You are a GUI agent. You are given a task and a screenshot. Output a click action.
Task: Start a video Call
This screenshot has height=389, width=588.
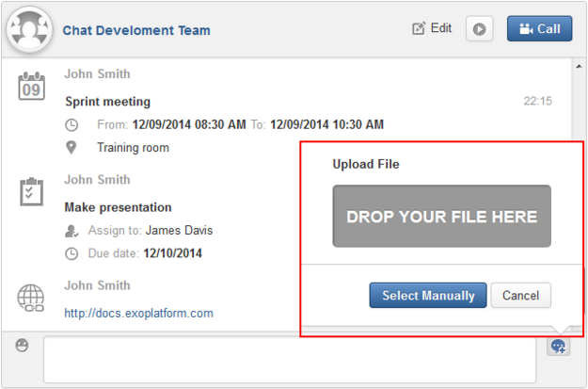tap(540, 28)
